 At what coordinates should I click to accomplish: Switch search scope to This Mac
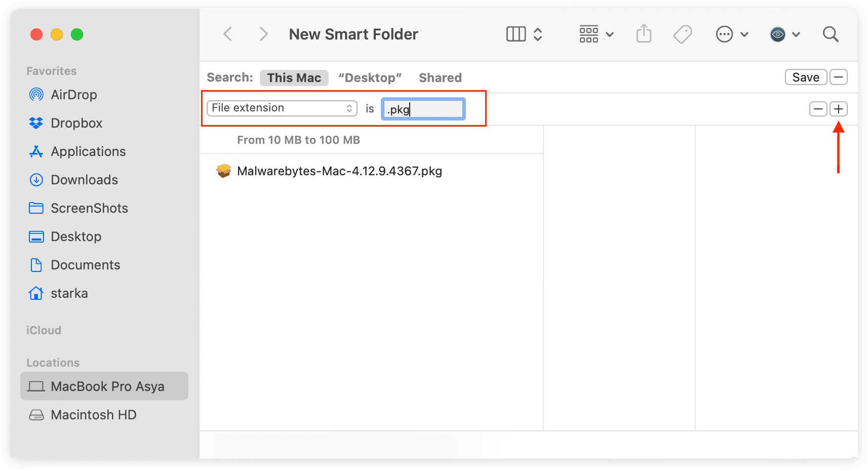click(x=294, y=77)
